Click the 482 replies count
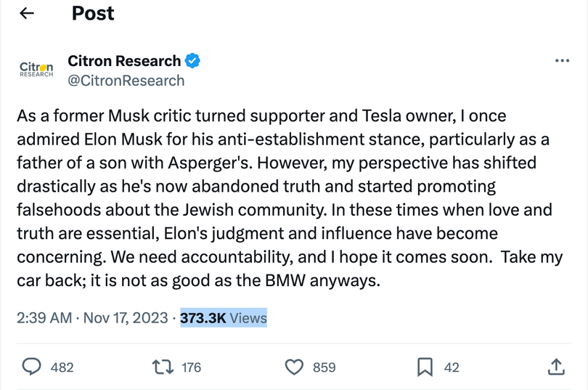This screenshot has height=390, width=588. coord(62,367)
